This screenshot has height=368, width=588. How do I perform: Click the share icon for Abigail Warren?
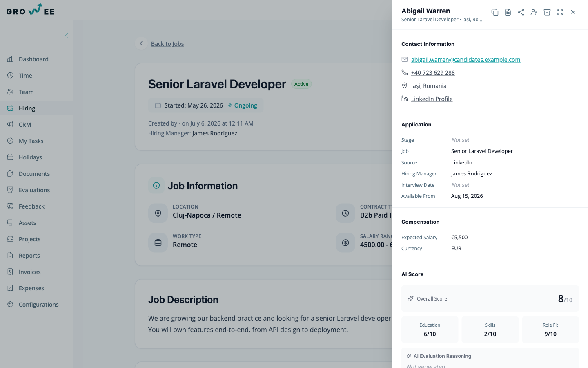[x=521, y=12]
